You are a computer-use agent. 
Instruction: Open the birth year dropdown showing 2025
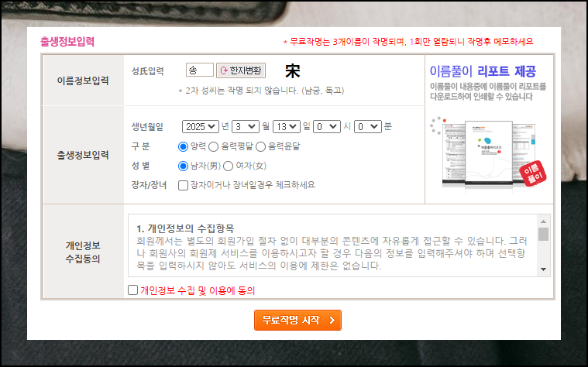pyautogui.click(x=200, y=126)
